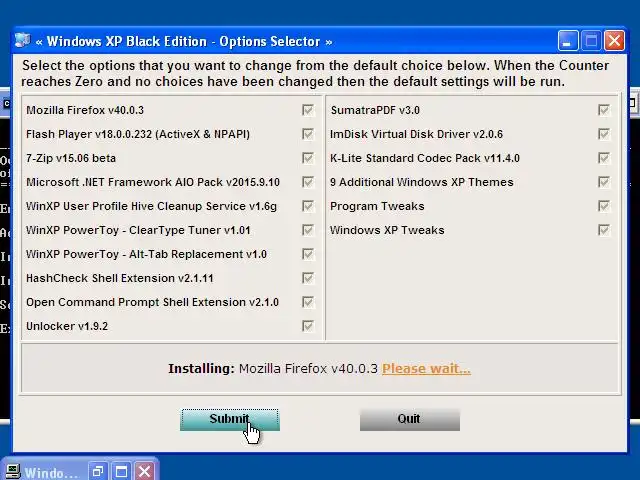Close the Options Selector window
This screenshot has height=480, width=640.
[614, 41]
